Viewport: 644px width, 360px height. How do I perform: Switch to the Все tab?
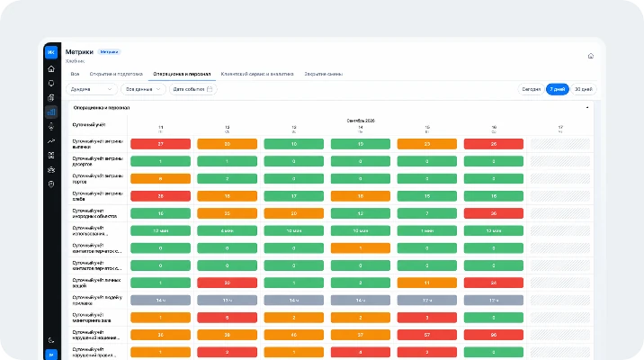point(75,74)
